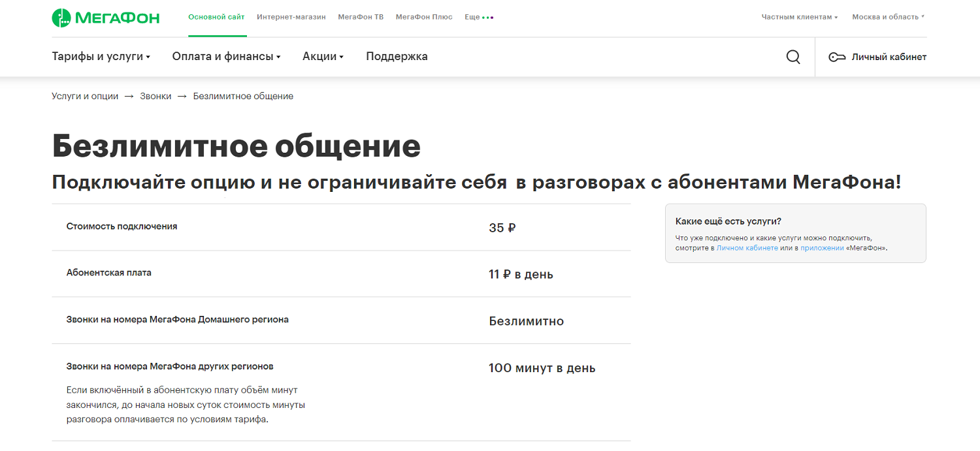Click the Безлимитное общение breadcrumb
Image resolution: width=980 pixels, height=451 pixels.
coord(243,96)
